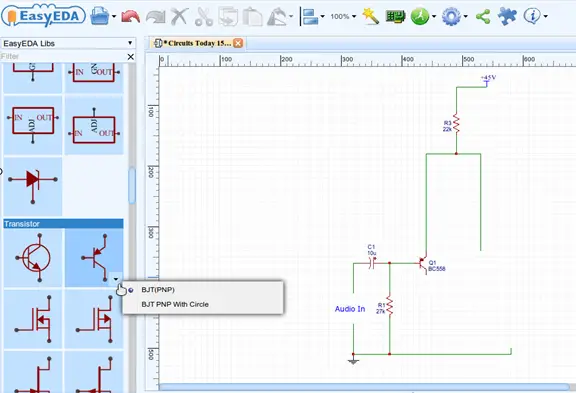Screen dimensions: 576x393
Task: Select resistor R1 27k on schematic
Action: pyautogui.click(x=389, y=306)
